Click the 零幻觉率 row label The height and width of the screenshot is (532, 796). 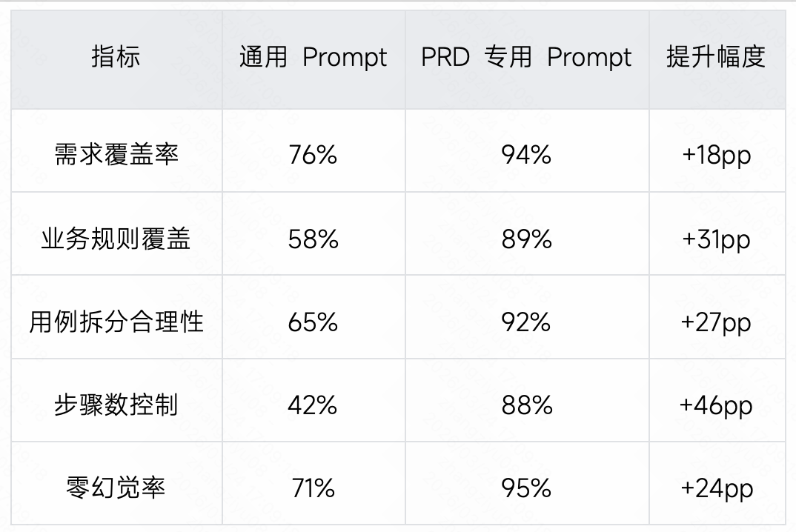[x=116, y=488]
